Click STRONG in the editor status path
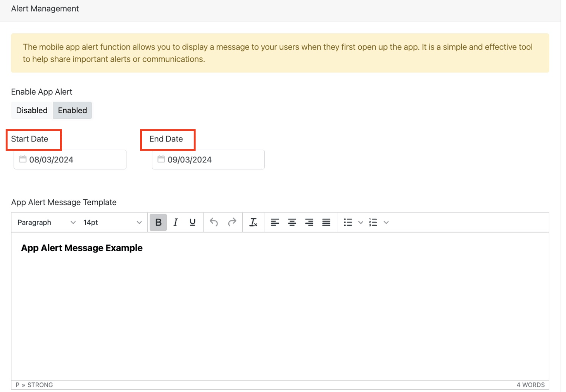The image size is (566, 392). point(40,385)
